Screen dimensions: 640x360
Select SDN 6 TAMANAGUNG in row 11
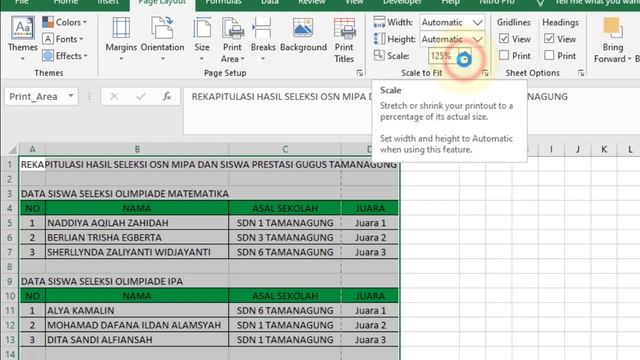tap(285, 311)
